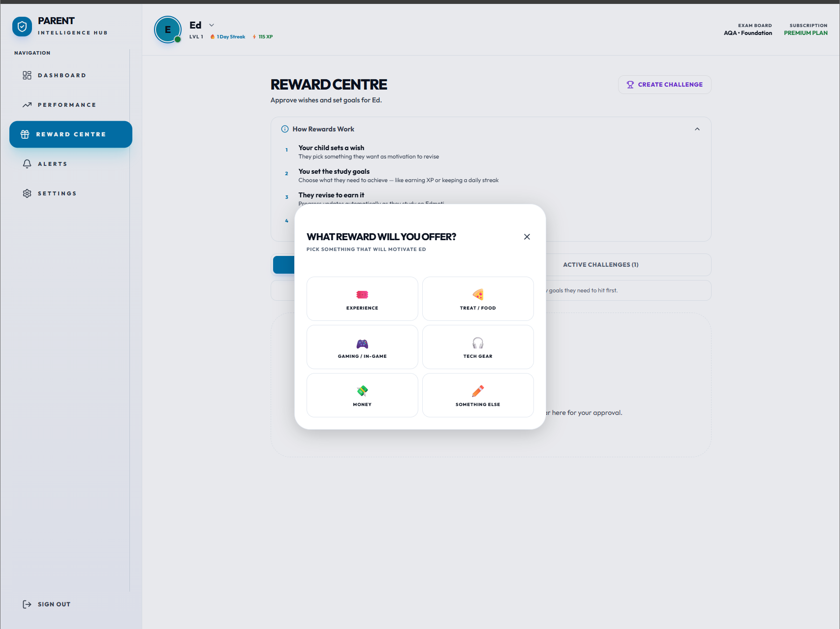Pick the Something Else pencil icon
840x629 pixels.
point(478,391)
